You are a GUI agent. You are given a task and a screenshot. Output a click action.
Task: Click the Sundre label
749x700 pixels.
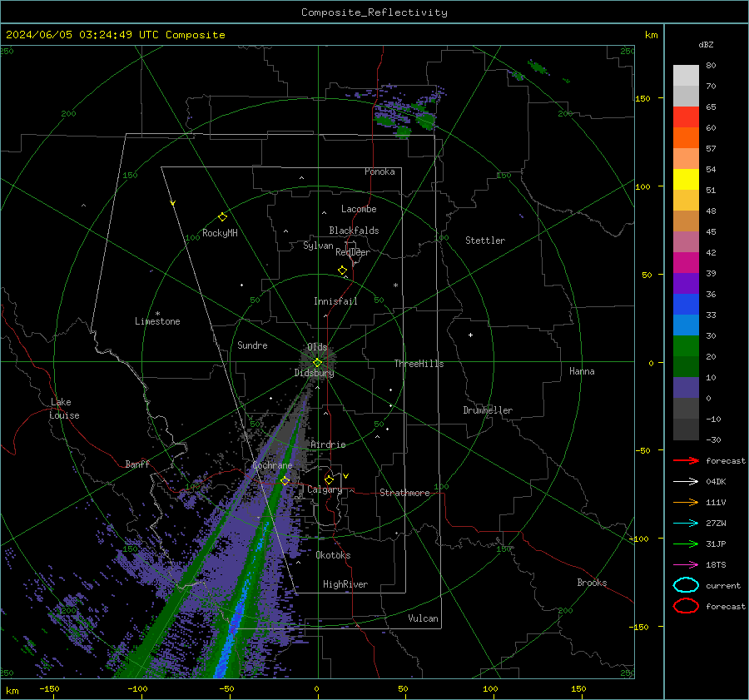coord(252,345)
